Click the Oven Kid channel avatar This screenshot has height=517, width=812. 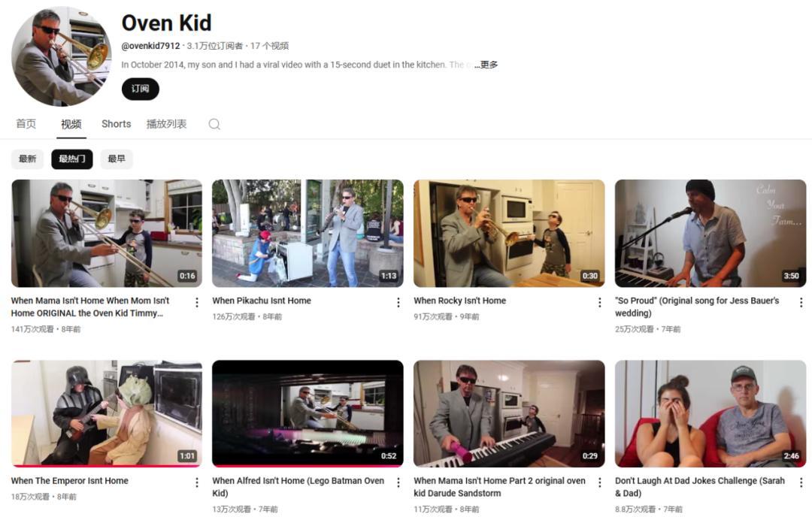[61, 56]
